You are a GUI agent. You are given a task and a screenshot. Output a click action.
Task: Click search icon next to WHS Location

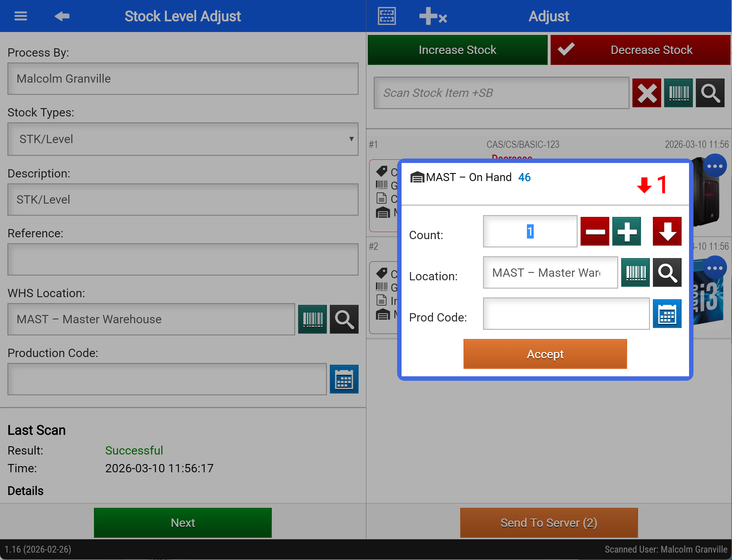344,319
